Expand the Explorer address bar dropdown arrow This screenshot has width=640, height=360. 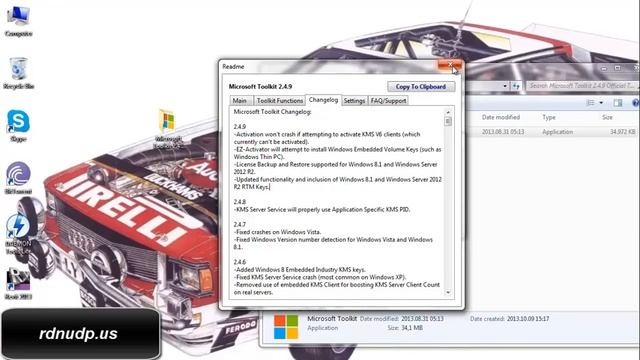click(505, 86)
